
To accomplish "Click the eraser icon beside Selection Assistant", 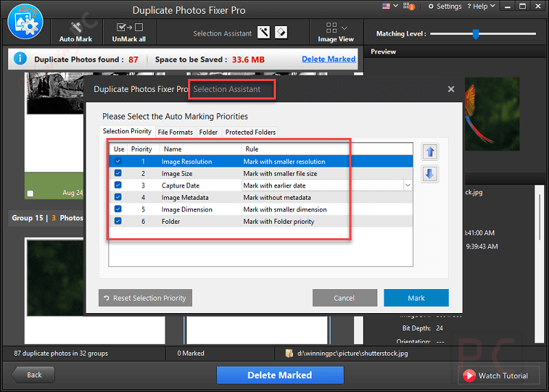I will tap(281, 33).
